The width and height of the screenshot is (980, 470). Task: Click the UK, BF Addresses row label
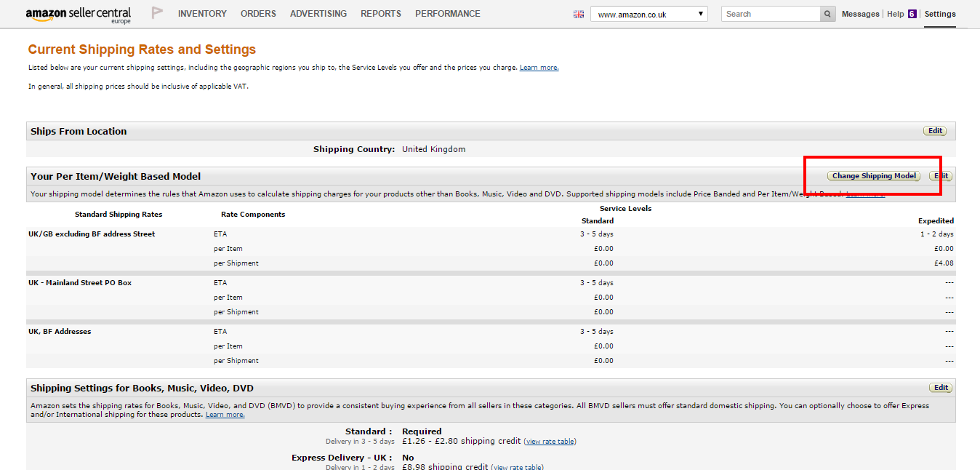click(60, 332)
